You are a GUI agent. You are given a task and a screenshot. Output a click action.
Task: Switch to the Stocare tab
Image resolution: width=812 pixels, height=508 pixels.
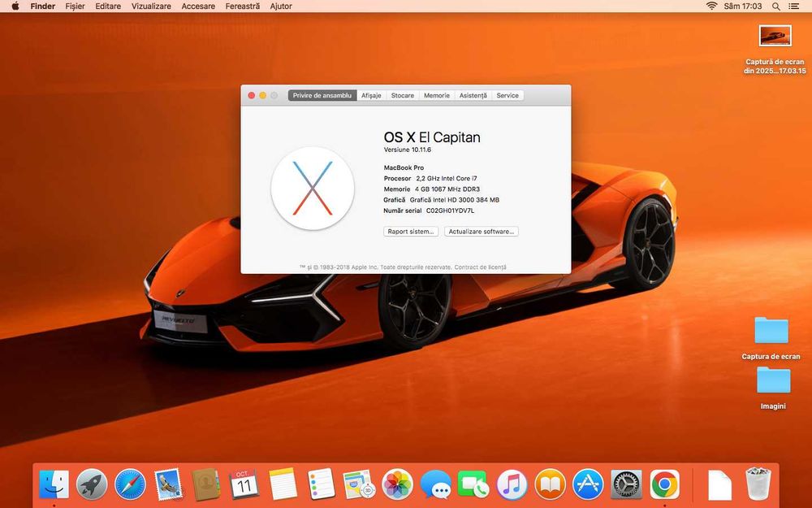[x=403, y=95]
